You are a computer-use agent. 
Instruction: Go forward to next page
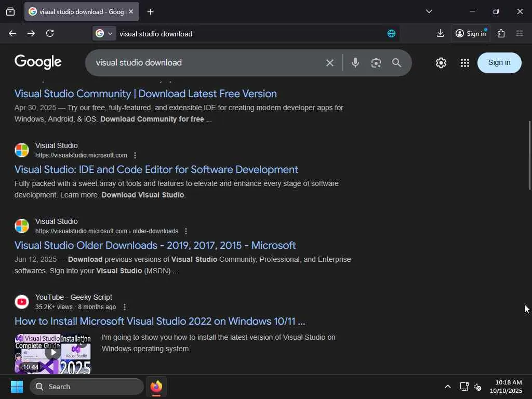[31, 33]
